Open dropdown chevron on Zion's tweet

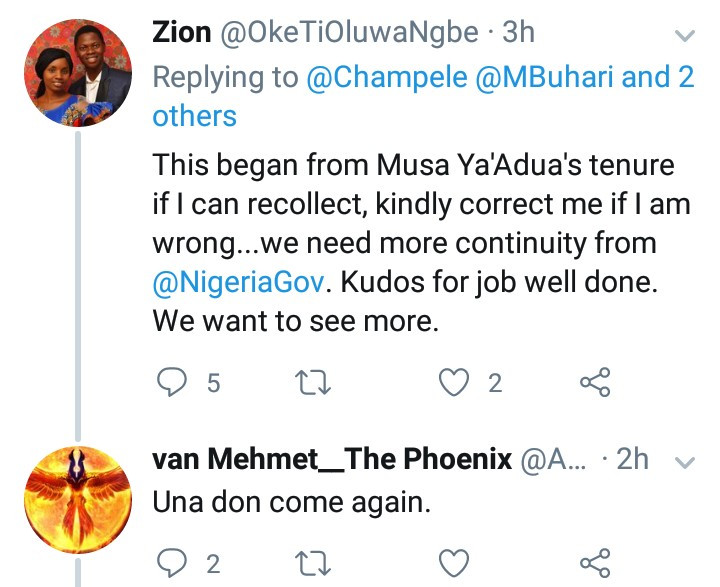(x=685, y=35)
